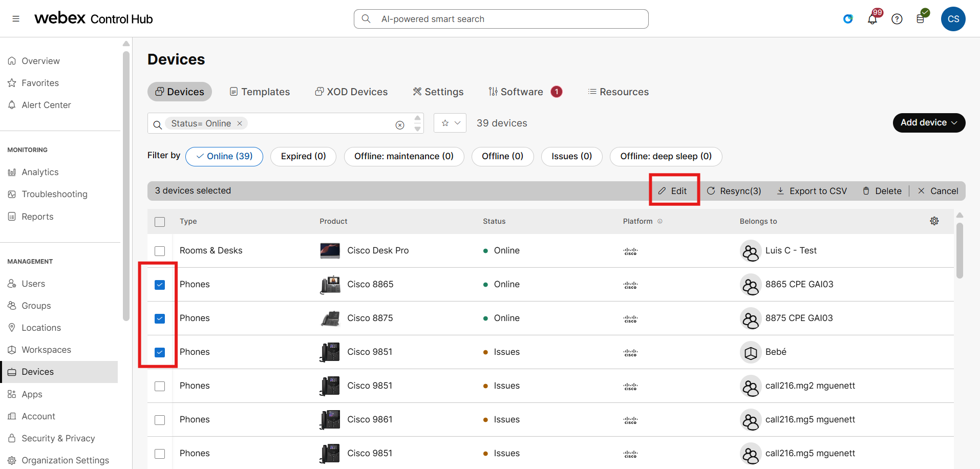
Task: Open the saved filters star dropdown
Action: coord(450,123)
